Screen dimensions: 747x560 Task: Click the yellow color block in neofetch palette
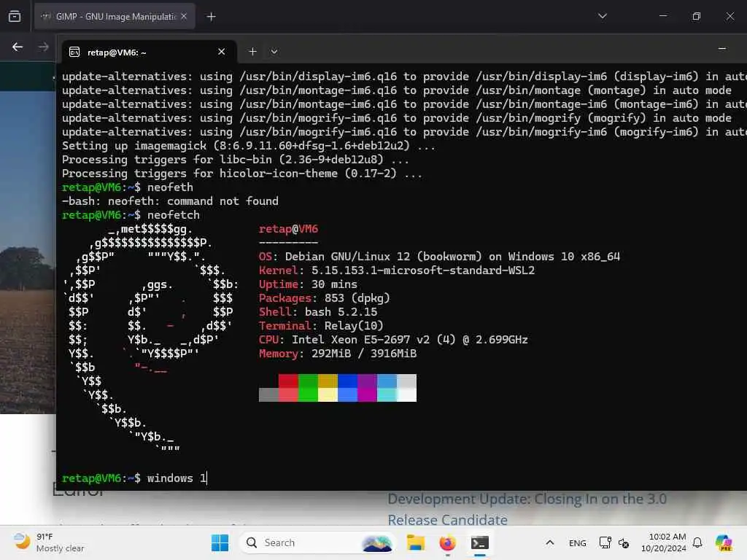(x=328, y=381)
